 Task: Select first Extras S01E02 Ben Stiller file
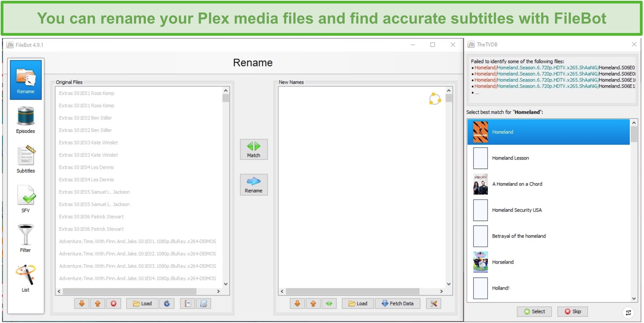pyautogui.click(x=85, y=118)
